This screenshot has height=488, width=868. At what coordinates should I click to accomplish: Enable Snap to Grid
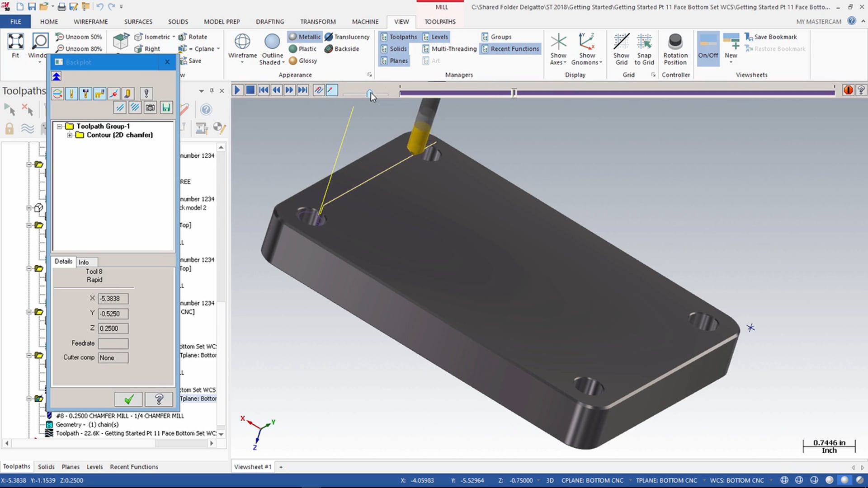click(x=644, y=49)
